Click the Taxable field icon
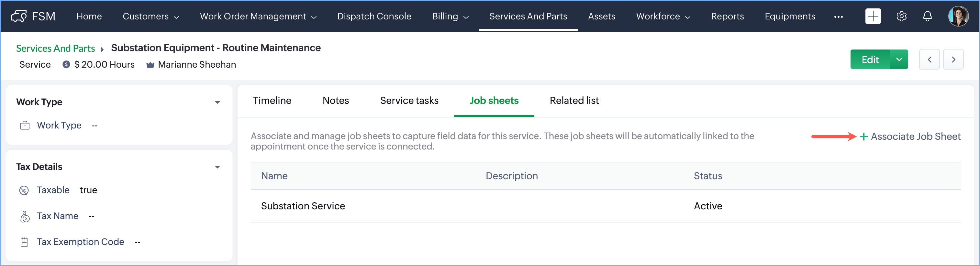The height and width of the screenshot is (266, 980). [x=24, y=190]
